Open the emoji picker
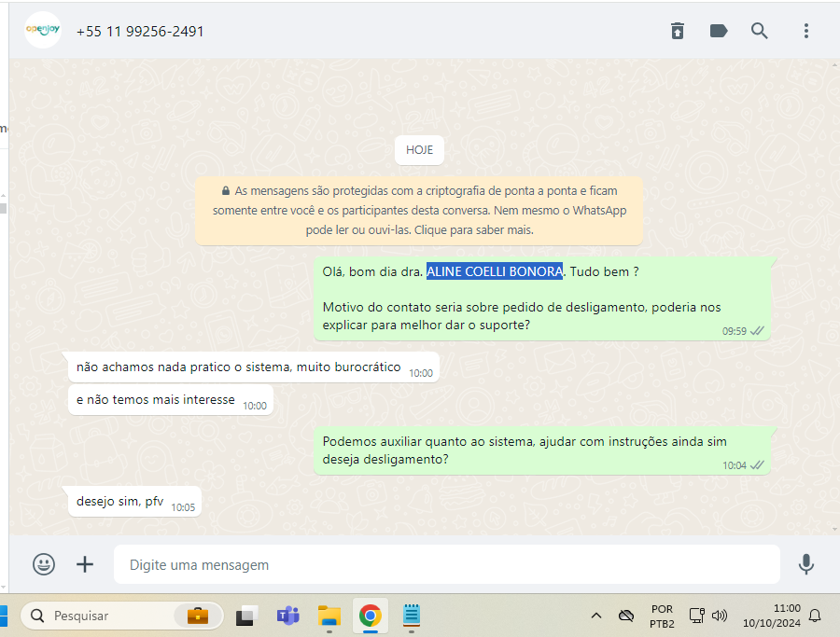The height and width of the screenshot is (637, 840). [44, 564]
